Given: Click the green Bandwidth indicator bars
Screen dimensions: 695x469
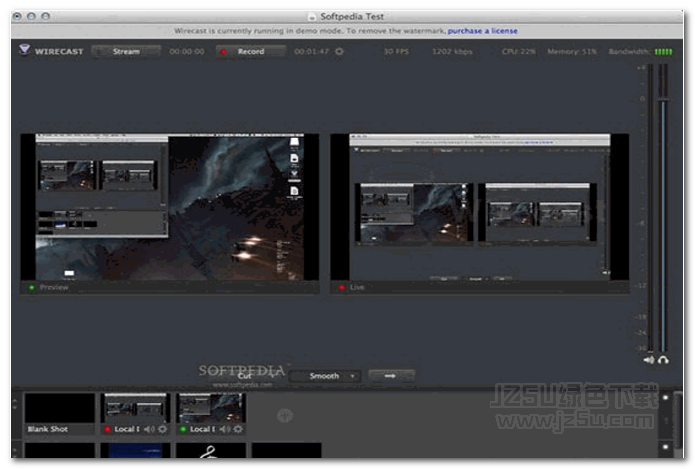Looking at the screenshot, I should coord(664,52).
